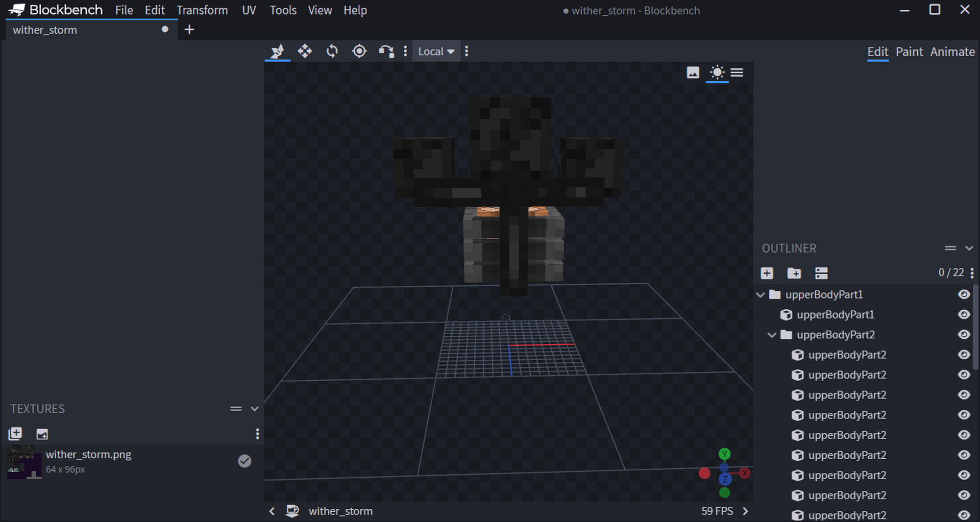This screenshot has height=522, width=980.
Task: Create a new group in the Outliner
Action: click(x=794, y=273)
